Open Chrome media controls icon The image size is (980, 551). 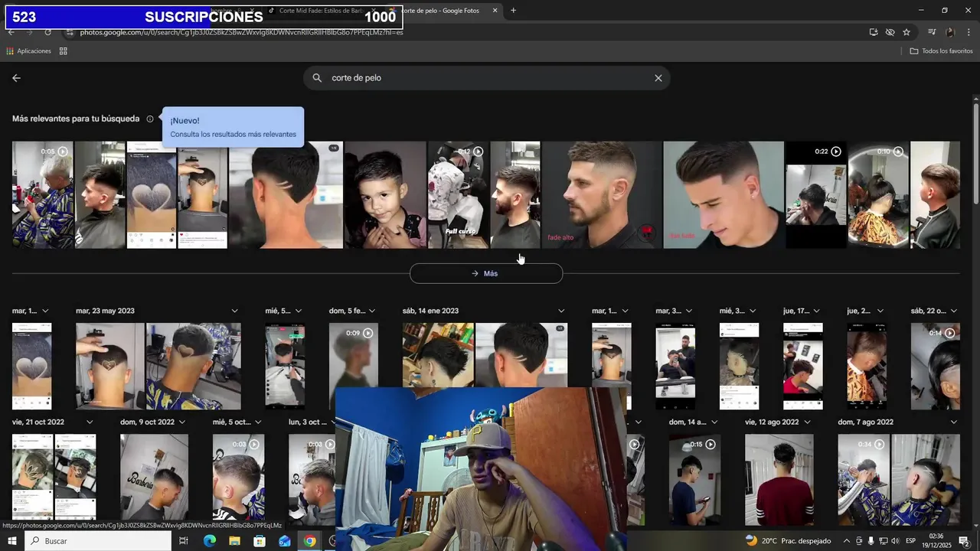tap(932, 32)
